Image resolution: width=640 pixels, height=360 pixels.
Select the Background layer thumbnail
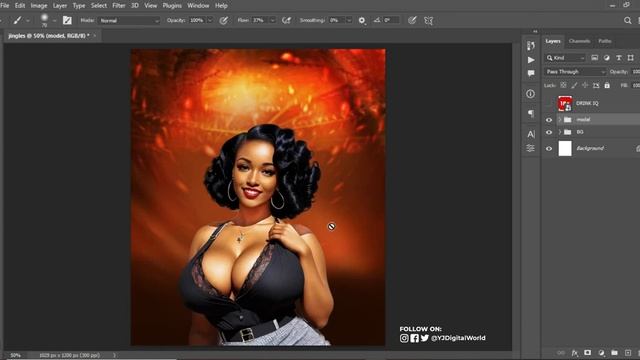[x=565, y=149]
